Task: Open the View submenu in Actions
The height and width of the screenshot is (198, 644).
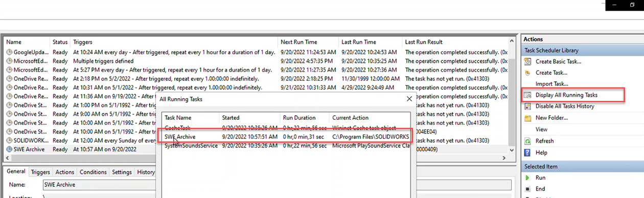Action: [x=541, y=129]
